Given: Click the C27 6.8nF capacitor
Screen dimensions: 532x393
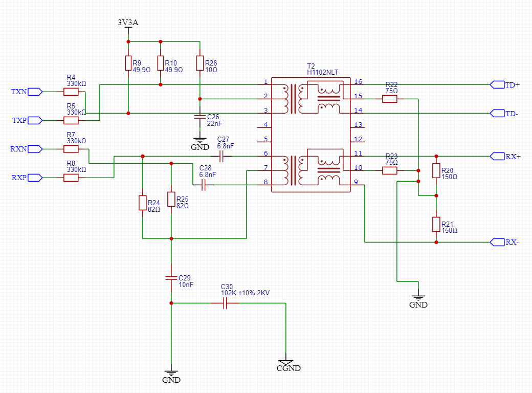Looking at the screenshot, I should [x=221, y=157].
